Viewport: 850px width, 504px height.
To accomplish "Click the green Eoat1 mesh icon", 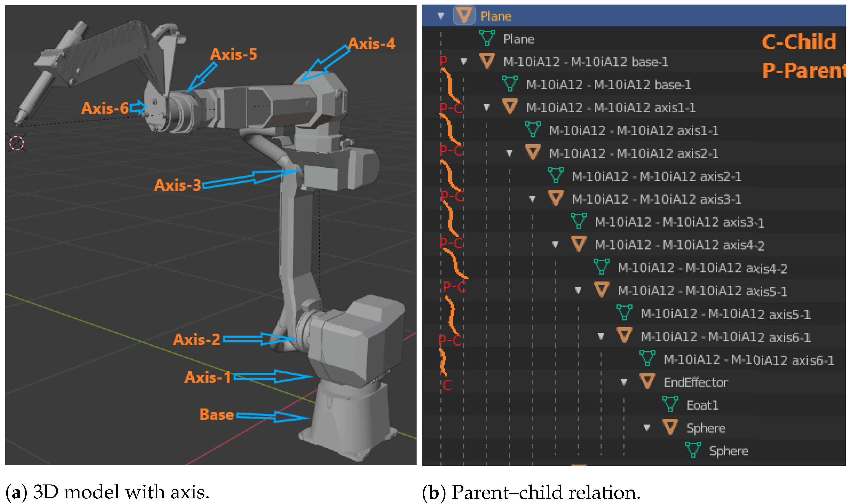I will 670,404.
